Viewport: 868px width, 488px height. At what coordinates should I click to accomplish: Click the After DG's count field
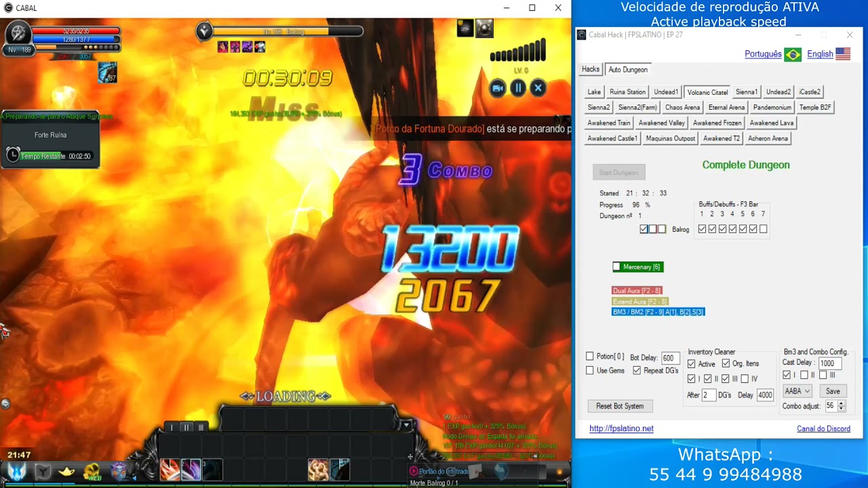tap(709, 395)
